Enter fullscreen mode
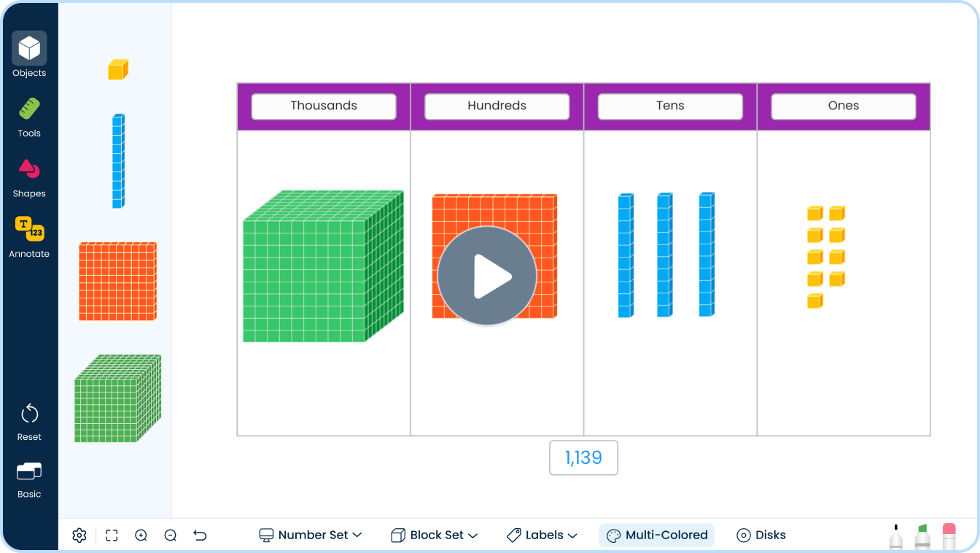The height and width of the screenshot is (553, 980). pos(112,535)
